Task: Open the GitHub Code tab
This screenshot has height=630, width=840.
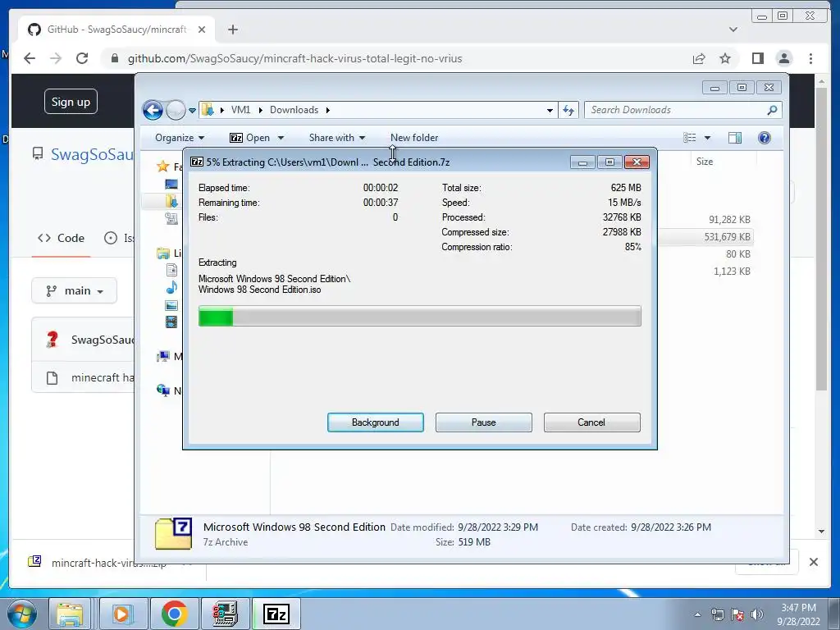Action: click(x=61, y=238)
